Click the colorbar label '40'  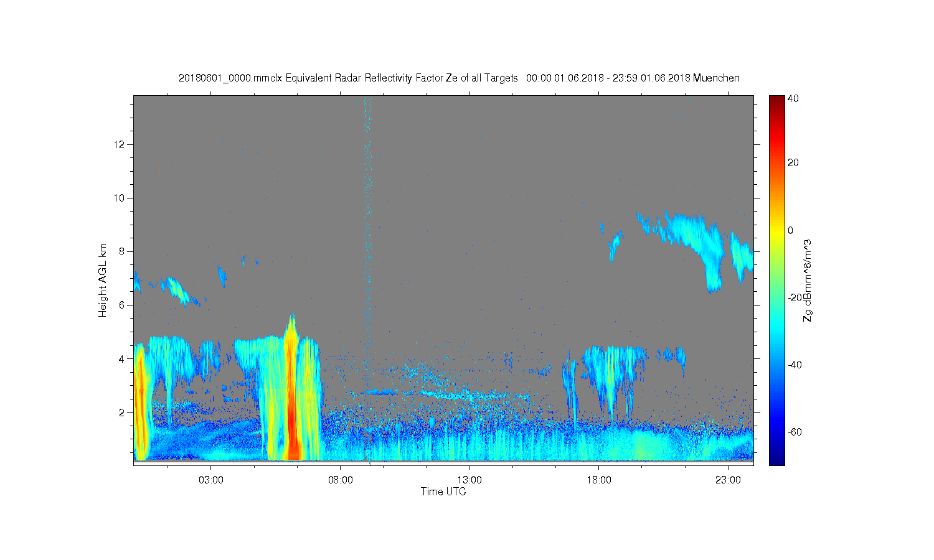coord(793,98)
